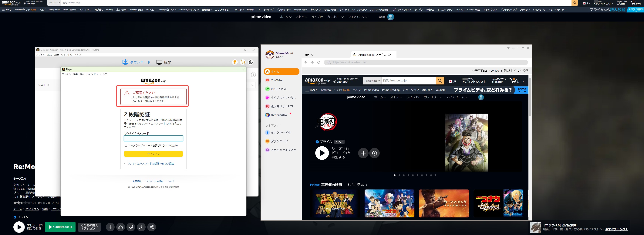Screen dimensions: 644x235
Task: Open ヘルプ menu in Player window
Action: pos(103,74)
